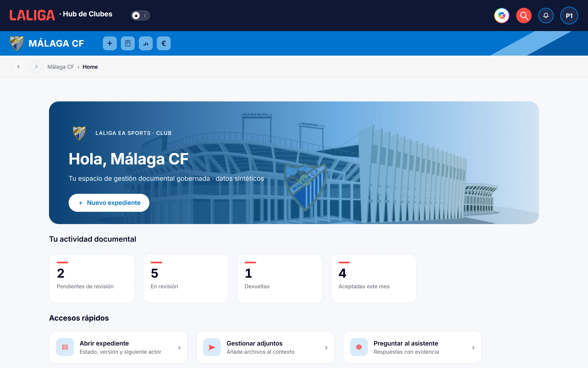
Task: Click the crest in the hero banner
Action: pos(79,133)
